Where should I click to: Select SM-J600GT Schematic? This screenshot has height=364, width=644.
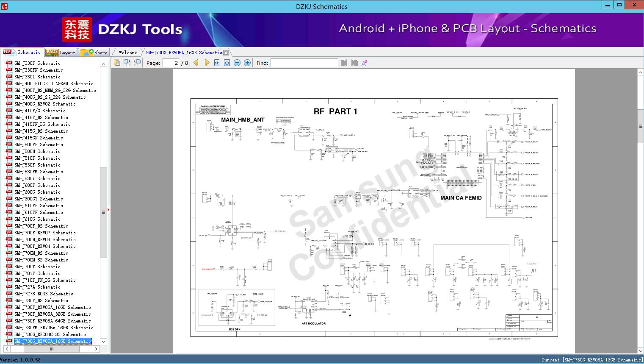(39, 199)
